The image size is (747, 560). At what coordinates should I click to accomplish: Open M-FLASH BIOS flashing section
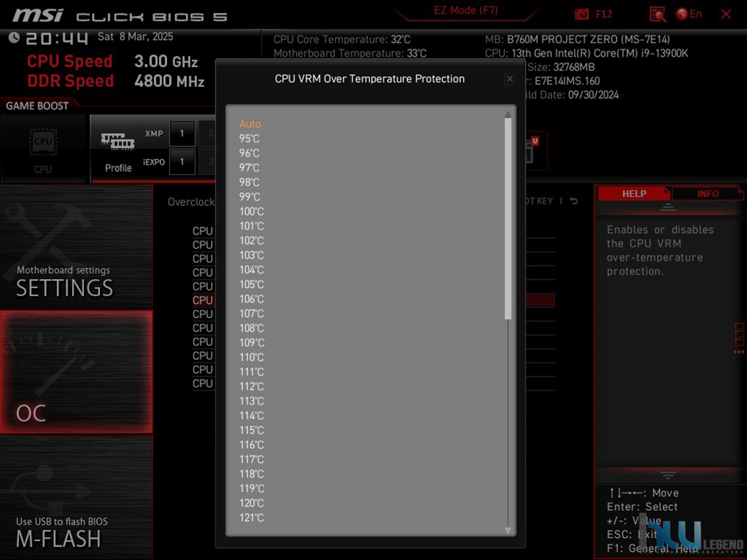(x=77, y=497)
